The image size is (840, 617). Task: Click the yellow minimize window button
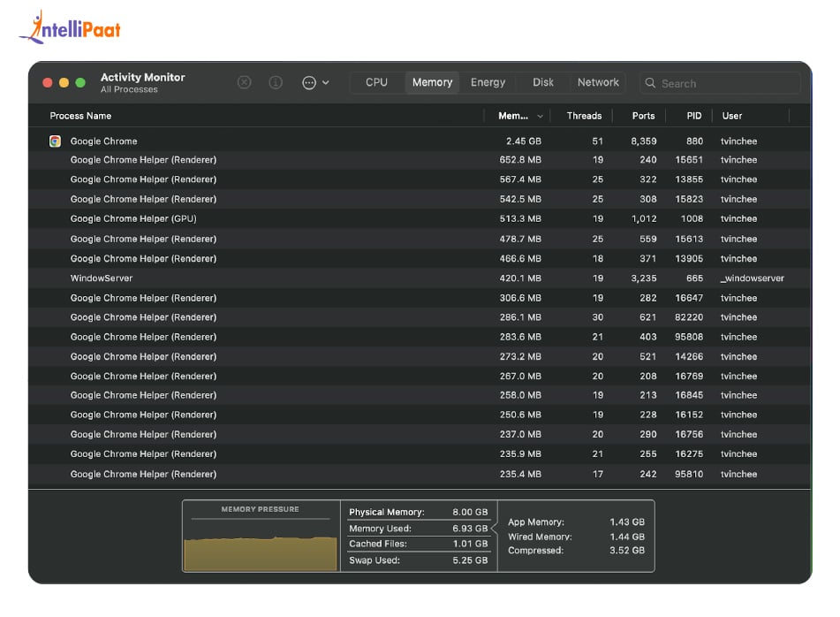click(64, 82)
